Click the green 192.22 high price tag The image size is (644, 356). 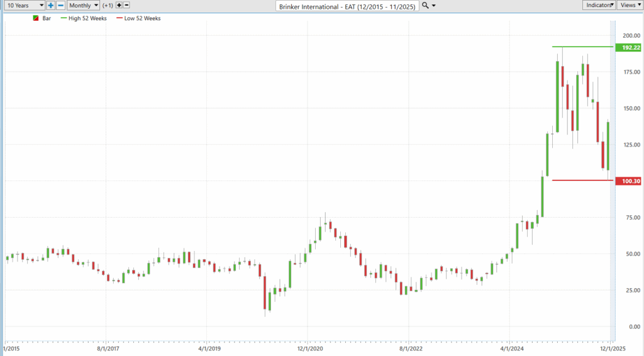point(628,48)
